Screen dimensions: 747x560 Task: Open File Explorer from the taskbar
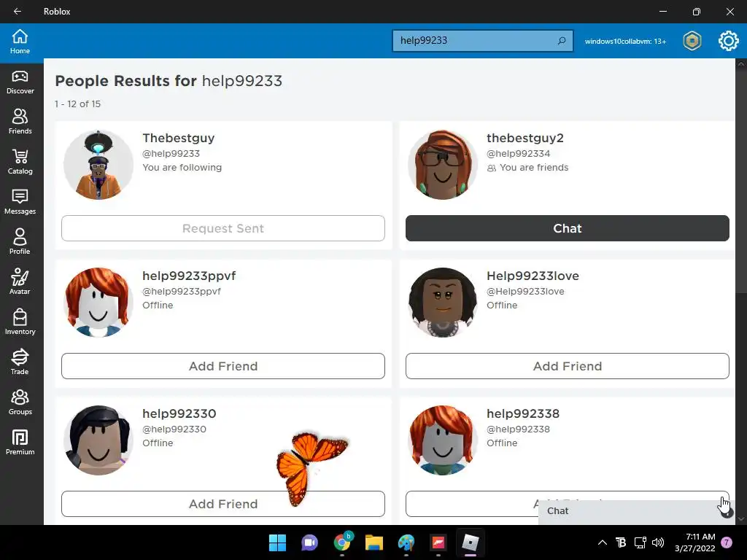coord(374,542)
